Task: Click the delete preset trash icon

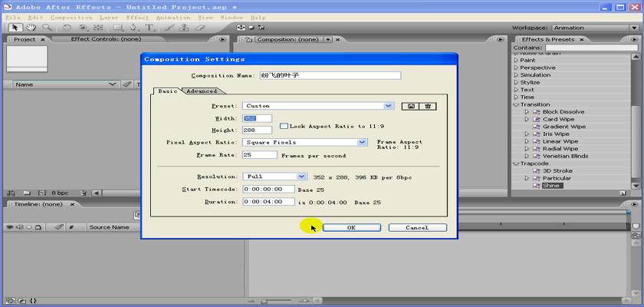Action: [x=428, y=106]
